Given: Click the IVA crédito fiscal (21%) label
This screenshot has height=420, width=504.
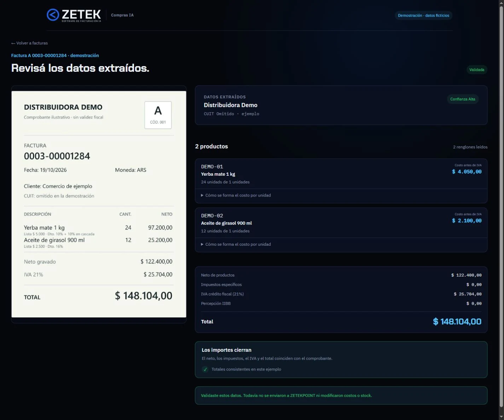Looking at the screenshot, I should click(222, 294).
